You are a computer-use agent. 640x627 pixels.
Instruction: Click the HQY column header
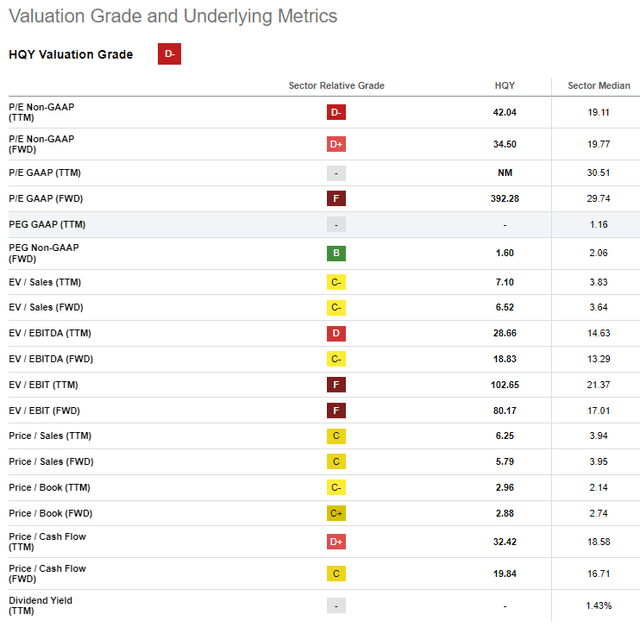tap(505, 86)
